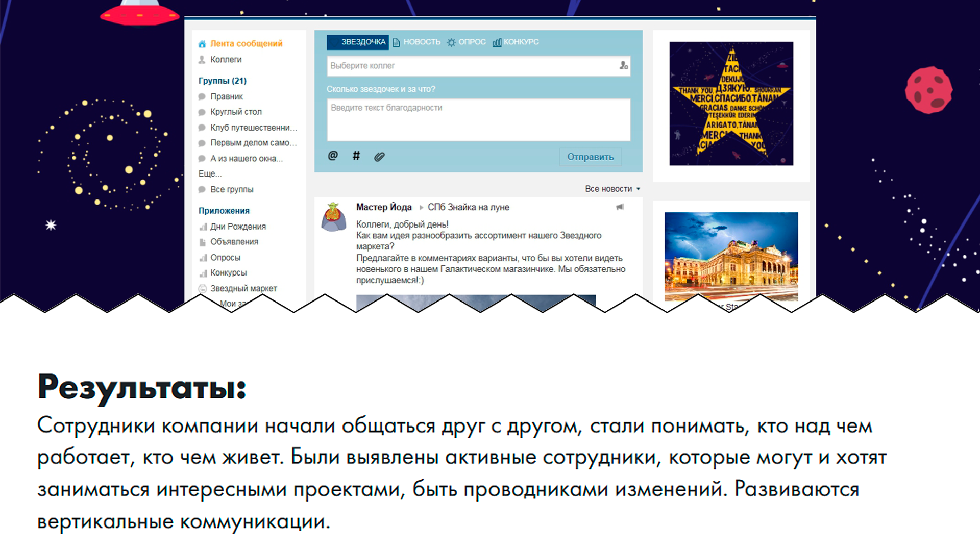Click the megaphone icon on Мастер Йода post
Image resolution: width=980 pixels, height=551 pixels.
tap(620, 207)
